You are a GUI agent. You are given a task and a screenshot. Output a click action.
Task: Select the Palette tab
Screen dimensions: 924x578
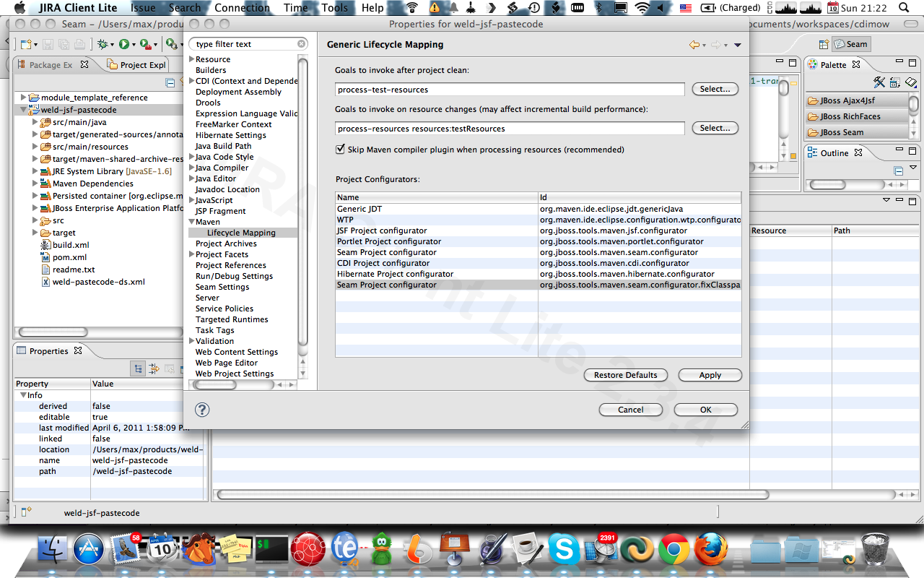coord(834,64)
